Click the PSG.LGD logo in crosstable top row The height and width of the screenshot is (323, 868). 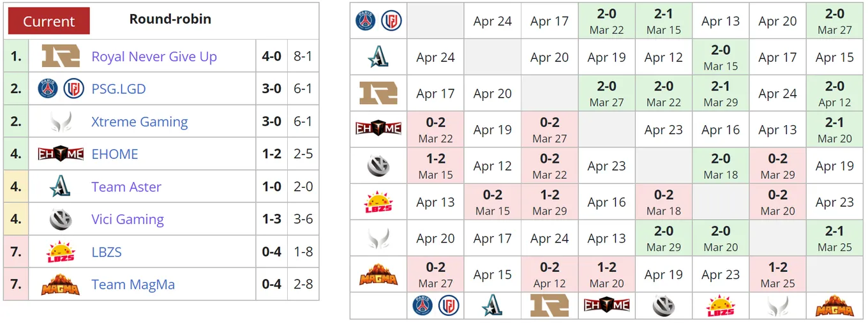click(378, 21)
